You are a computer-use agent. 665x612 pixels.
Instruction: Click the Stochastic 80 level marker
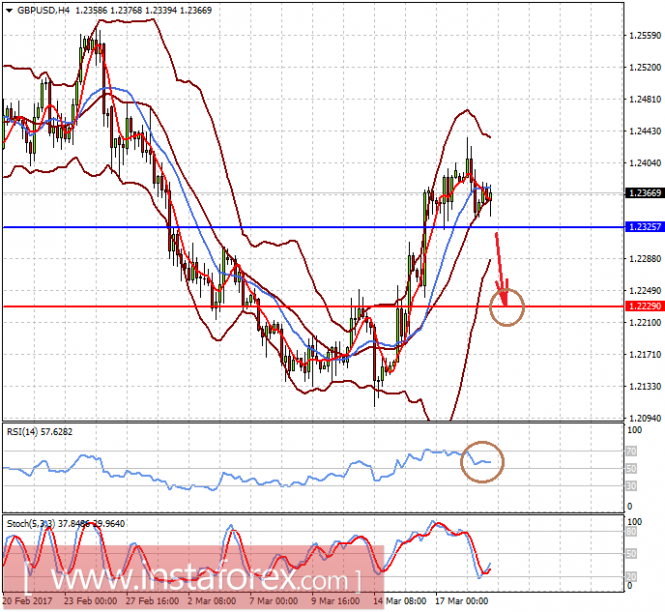[631, 532]
